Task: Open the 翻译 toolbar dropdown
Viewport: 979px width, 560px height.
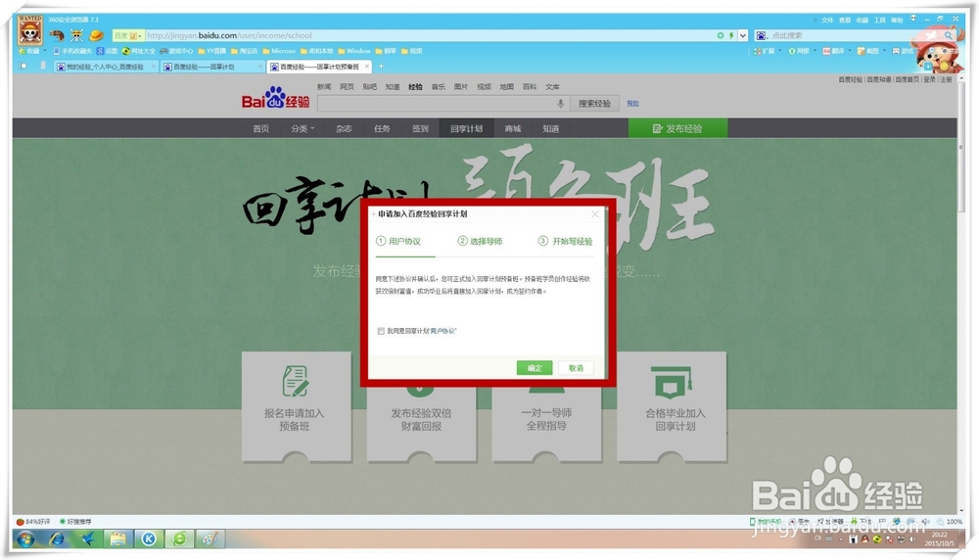Action: [837, 51]
